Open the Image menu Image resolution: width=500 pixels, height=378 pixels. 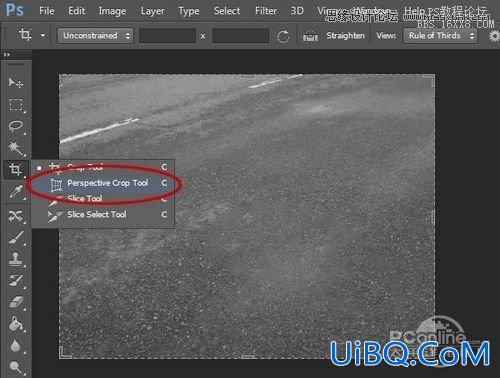coord(112,11)
